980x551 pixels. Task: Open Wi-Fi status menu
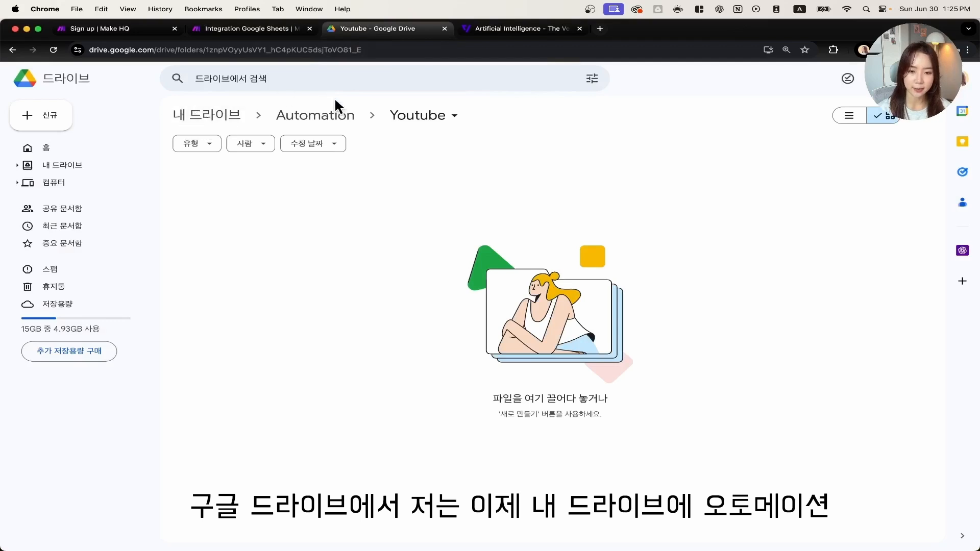click(x=846, y=9)
